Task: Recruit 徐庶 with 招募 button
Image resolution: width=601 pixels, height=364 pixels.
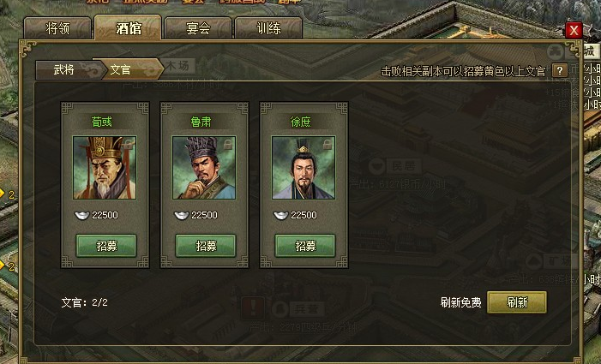Action: tap(305, 246)
